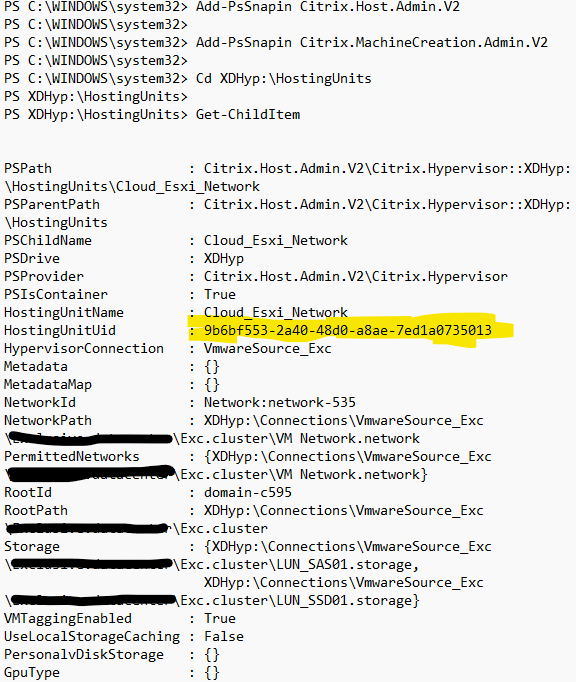Click the Add-PsSnapin Citrix.MachineCreation.Admin.V2 command
This screenshot has height=682, width=576.
click(x=372, y=43)
